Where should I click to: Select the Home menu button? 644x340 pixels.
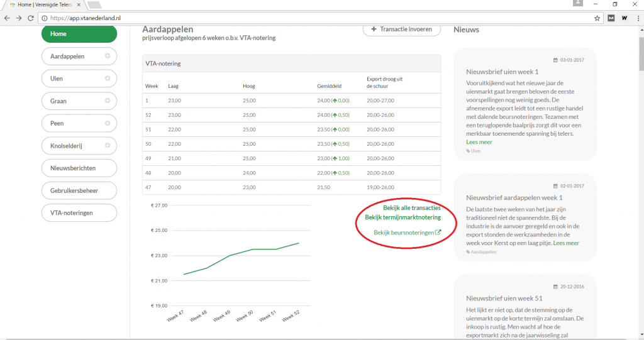79,34
